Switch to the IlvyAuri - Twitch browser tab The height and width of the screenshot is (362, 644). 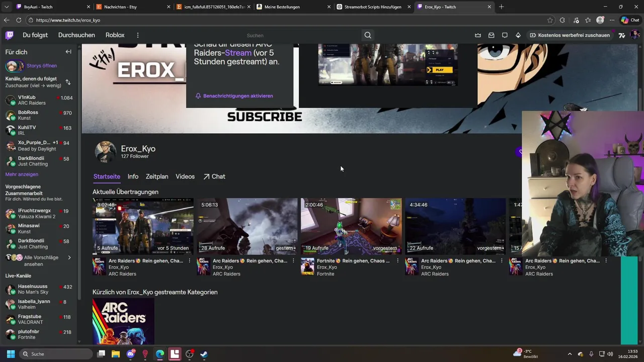pyautogui.click(x=53, y=7)
